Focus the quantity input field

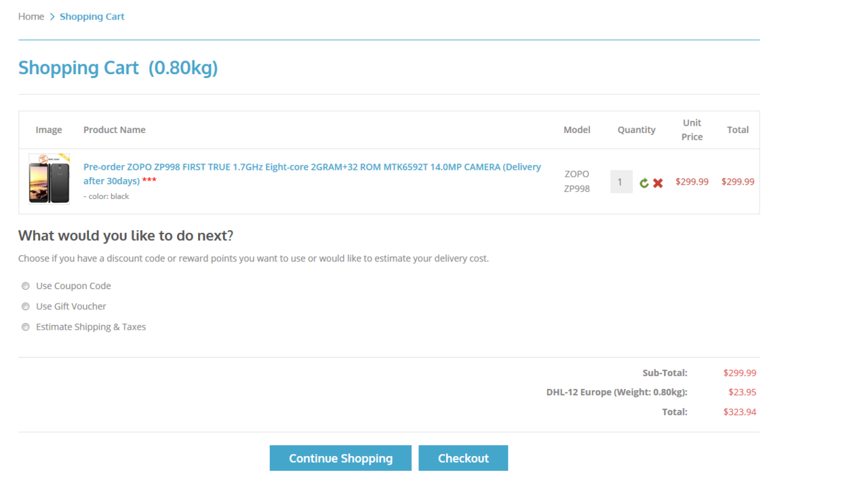click(x=621, y=182)
